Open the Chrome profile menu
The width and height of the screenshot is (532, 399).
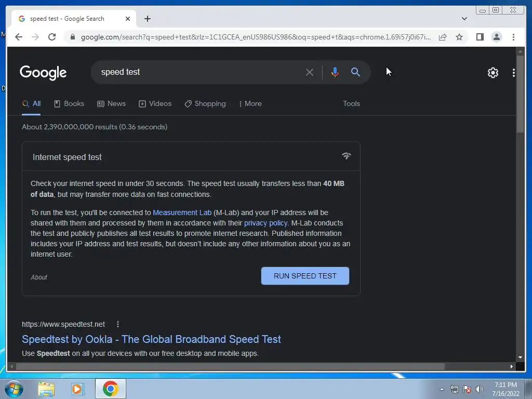click(x=496, y=37)
